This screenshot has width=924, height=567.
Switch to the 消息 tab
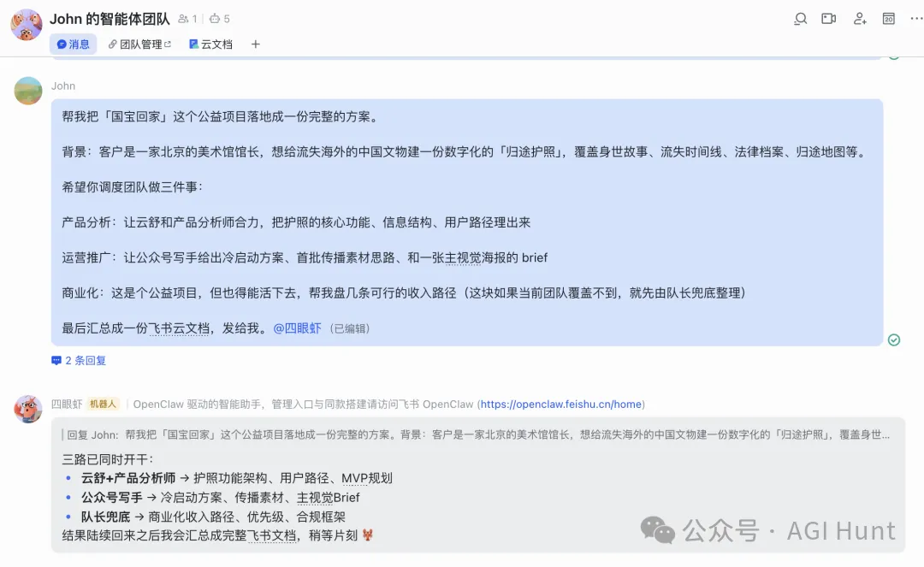(x=74, y=44)
